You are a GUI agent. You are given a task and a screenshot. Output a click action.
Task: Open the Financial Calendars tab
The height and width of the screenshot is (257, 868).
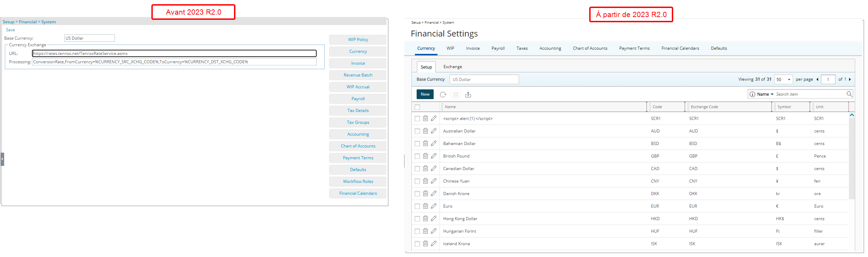tap(680, 48)
